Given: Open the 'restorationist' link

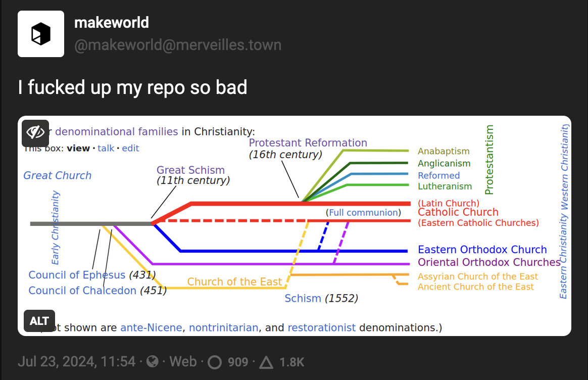Looking at the screenshot, I should [321, 327].
